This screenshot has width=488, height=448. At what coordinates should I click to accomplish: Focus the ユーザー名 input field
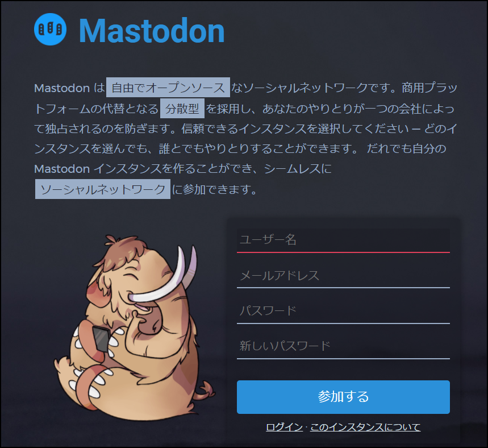343,240
